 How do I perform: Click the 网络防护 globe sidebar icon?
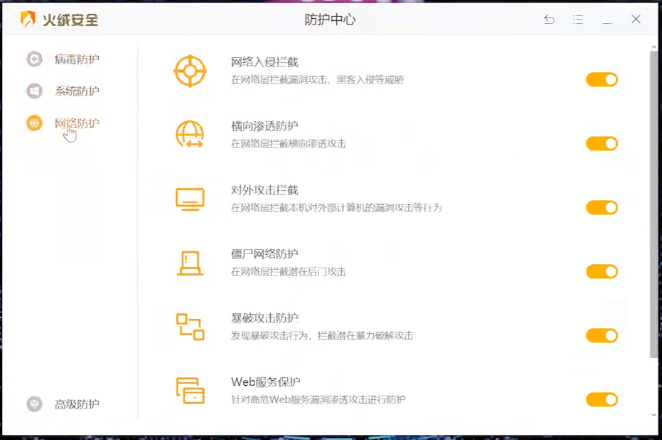click(34, 123)
